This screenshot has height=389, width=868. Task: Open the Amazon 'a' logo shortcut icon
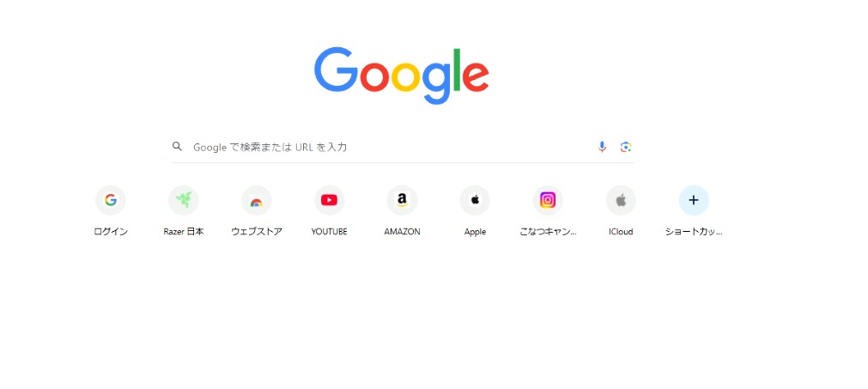tap(403, 200)
